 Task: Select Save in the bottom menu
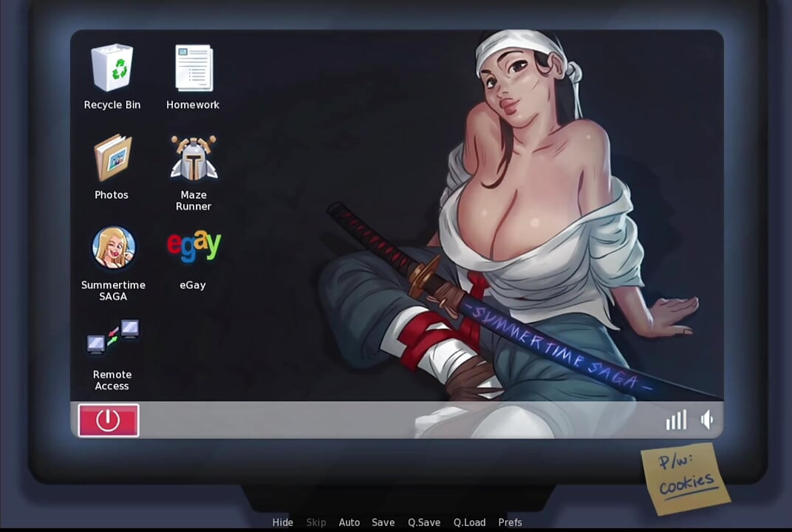(383, 522)
